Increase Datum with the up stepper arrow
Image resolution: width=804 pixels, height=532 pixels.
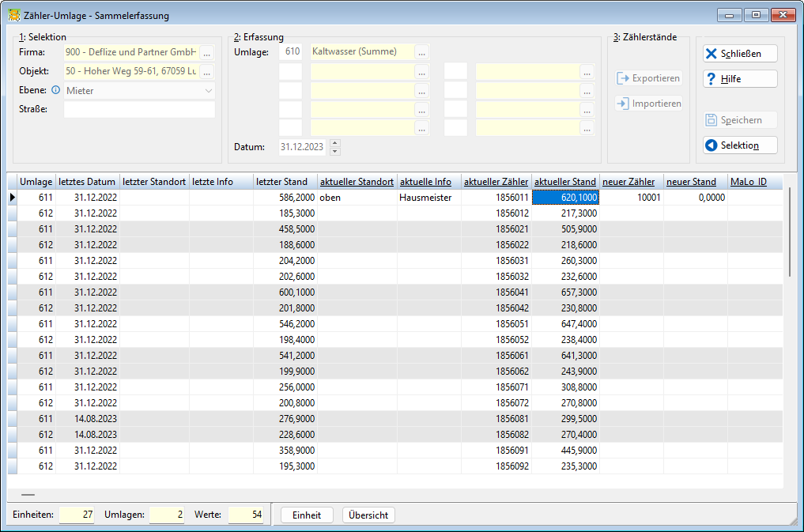pos(335,143)
